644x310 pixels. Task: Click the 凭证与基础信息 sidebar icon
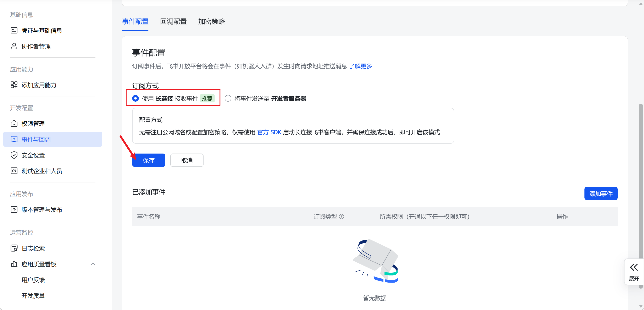(x=14, y=31)
